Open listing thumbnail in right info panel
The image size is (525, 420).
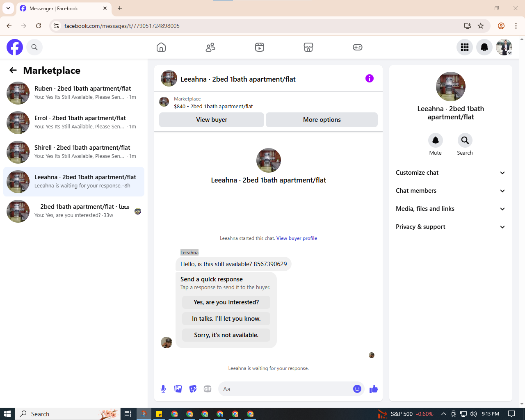tap(451, 87)
